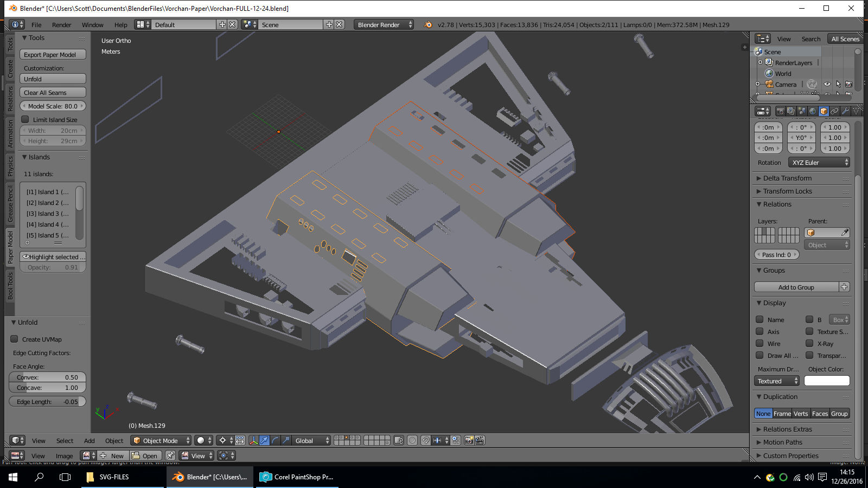Viewport: 868px width, 488px height.
Task: Toggle Camera visibility eye in outliner
Action: pos(827,84)
